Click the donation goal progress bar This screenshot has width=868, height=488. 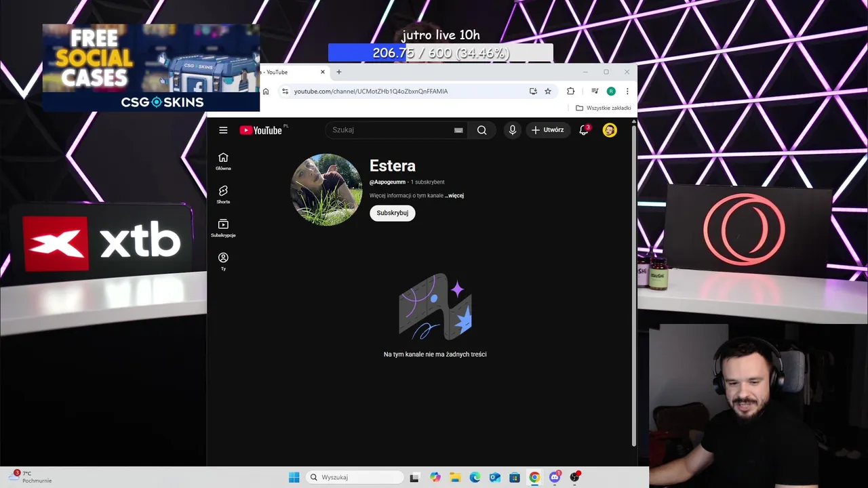(x=441, y=53)
